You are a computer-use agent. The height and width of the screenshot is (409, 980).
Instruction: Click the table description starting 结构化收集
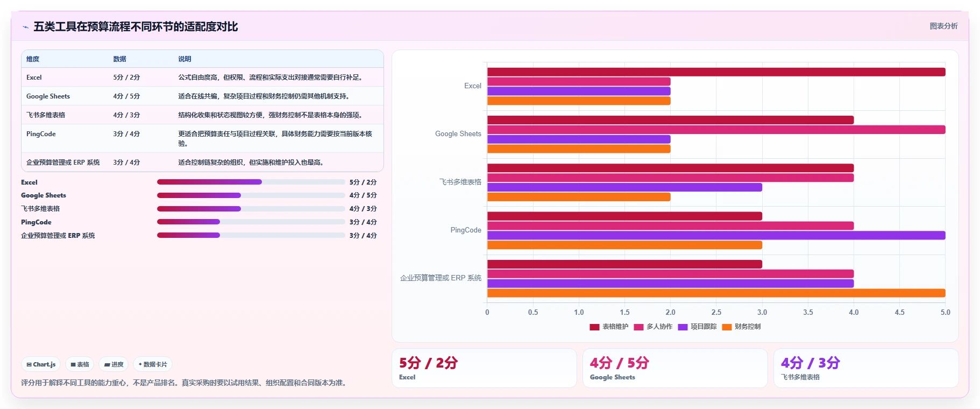point(272,115)
